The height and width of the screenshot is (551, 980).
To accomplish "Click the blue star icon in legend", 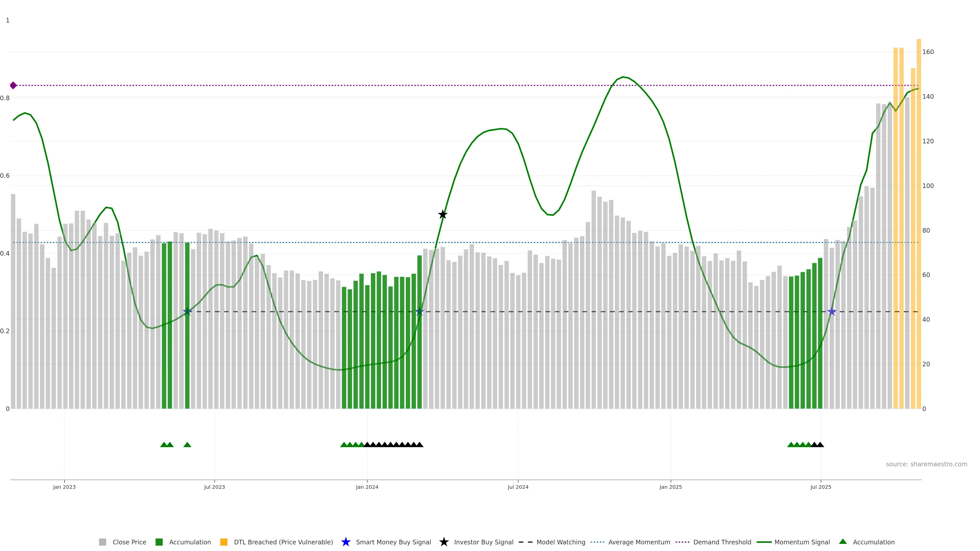I will click(346, 542).
